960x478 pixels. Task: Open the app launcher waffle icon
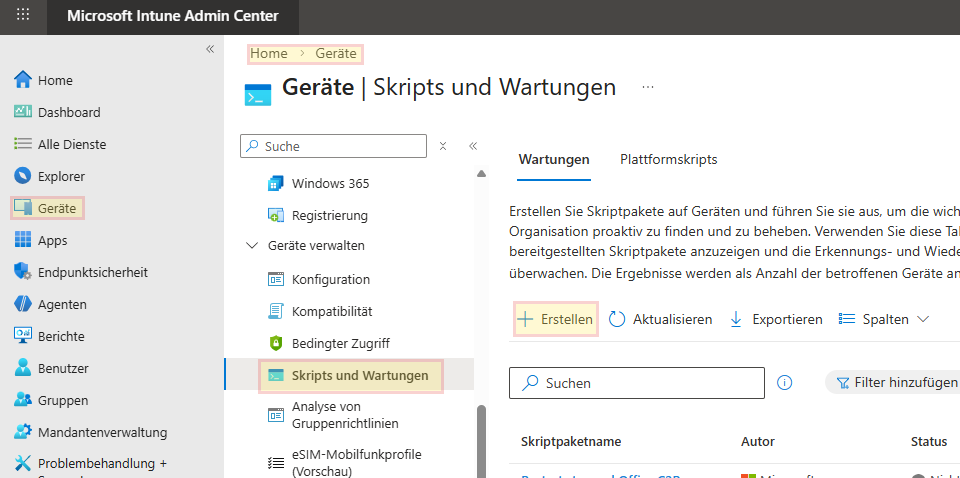click(x=23, y=16)
